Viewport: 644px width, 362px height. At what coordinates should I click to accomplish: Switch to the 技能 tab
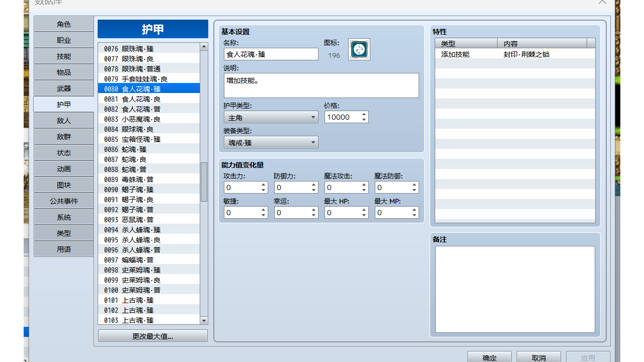[64, 56]
